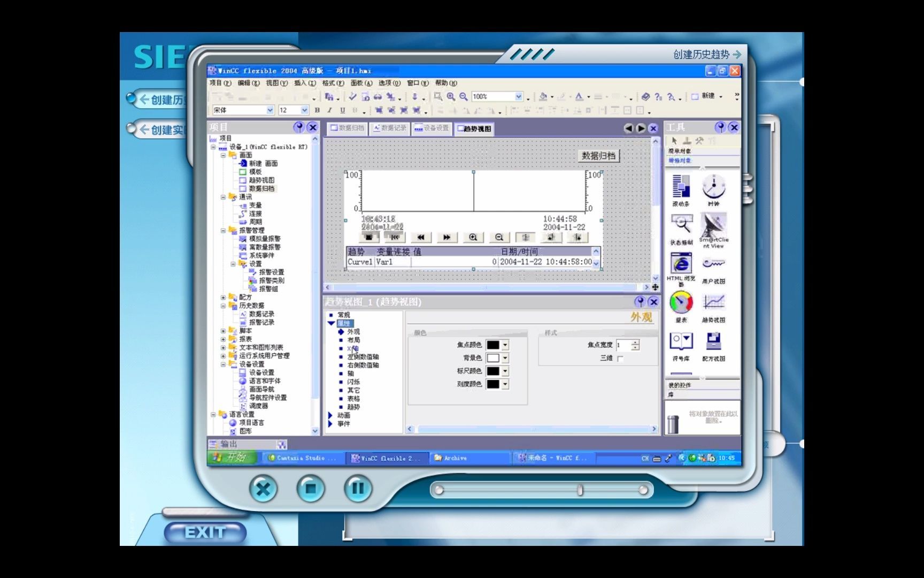Select 数据记录 under 历史数据 in tree
This screenshot has width=924, height=578.
click(x=257, y=314)
